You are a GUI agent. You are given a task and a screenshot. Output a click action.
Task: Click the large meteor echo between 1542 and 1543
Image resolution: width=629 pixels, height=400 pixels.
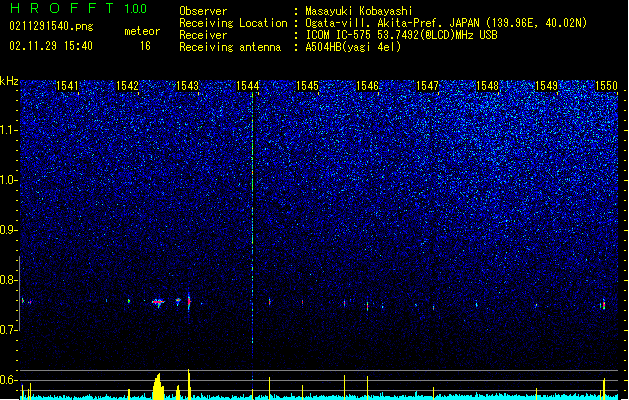click(158, 302)
